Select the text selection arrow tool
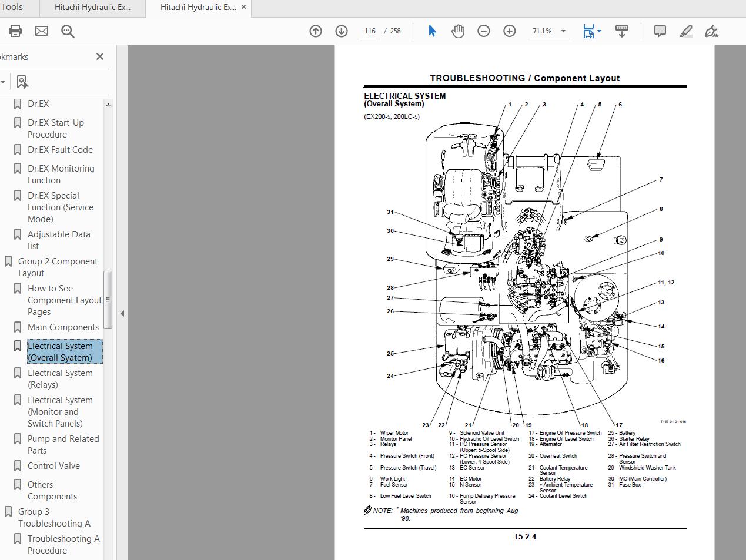Viewport: 746px width, 560px height. 431,31
